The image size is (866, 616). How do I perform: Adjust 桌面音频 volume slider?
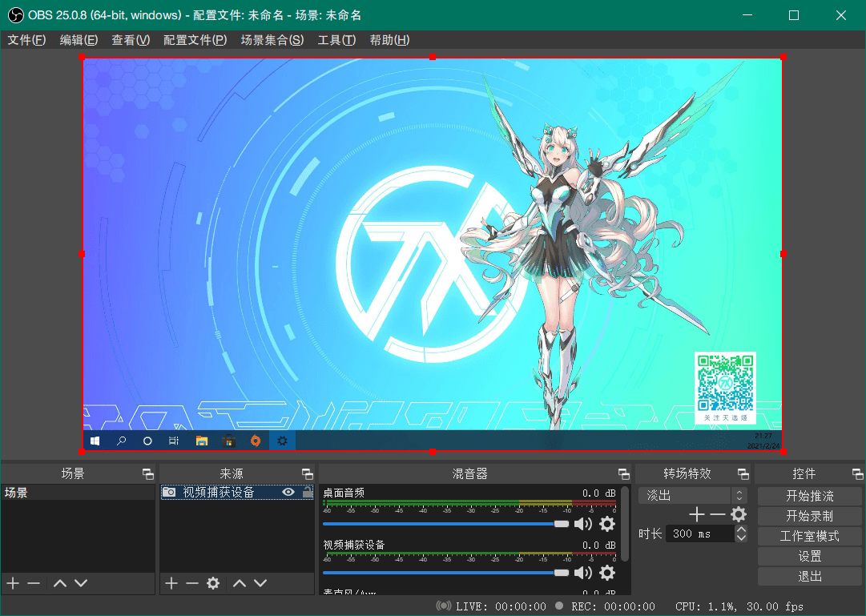[x=445, y=524]
